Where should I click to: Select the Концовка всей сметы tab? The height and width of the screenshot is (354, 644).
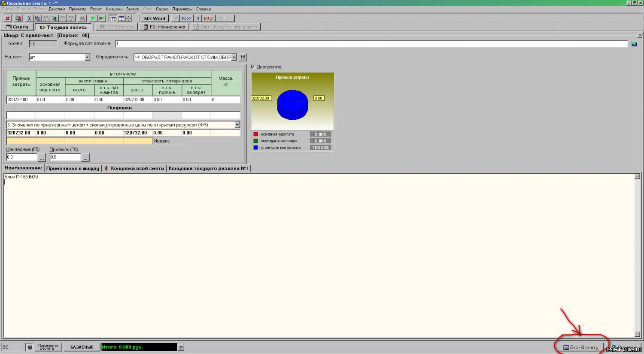click(x=134, y=168)
